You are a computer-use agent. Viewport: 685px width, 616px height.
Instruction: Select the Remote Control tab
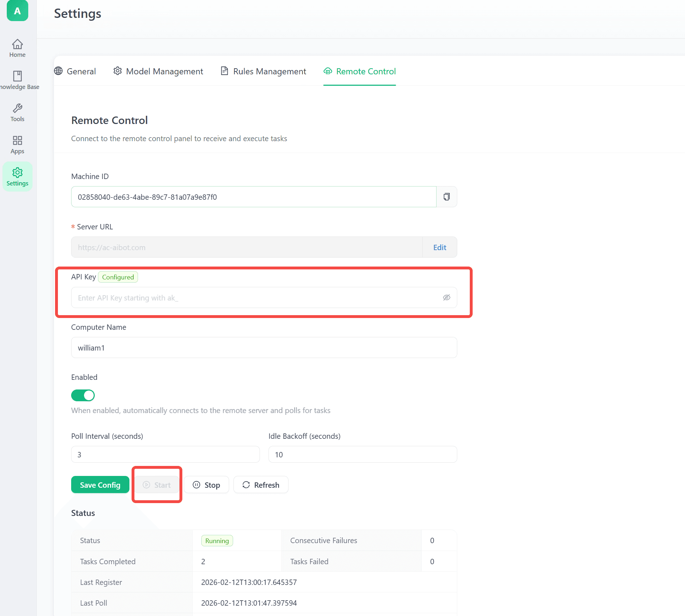360,71
